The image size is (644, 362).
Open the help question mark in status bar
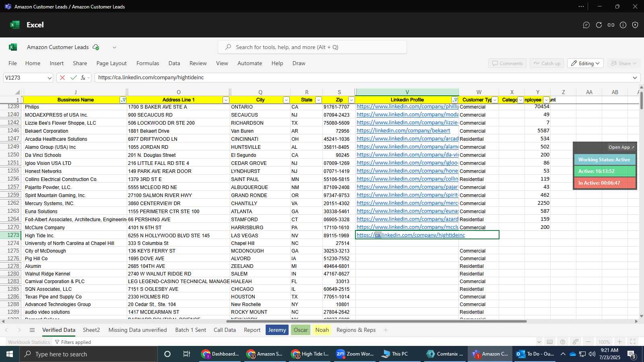point(563,342)
